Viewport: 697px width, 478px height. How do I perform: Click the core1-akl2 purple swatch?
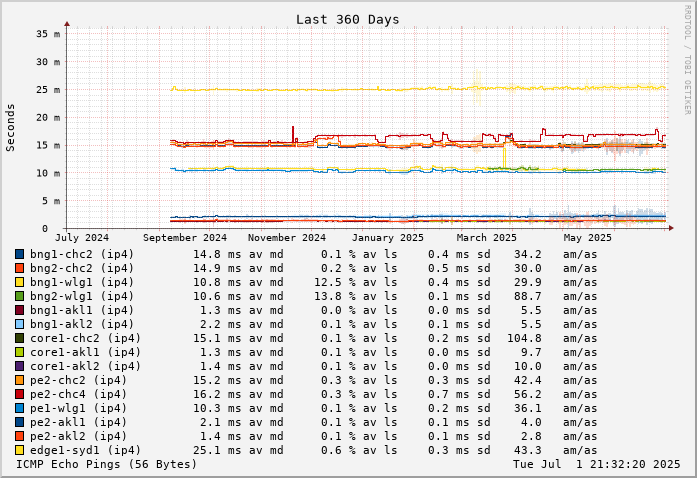[19, 366]
